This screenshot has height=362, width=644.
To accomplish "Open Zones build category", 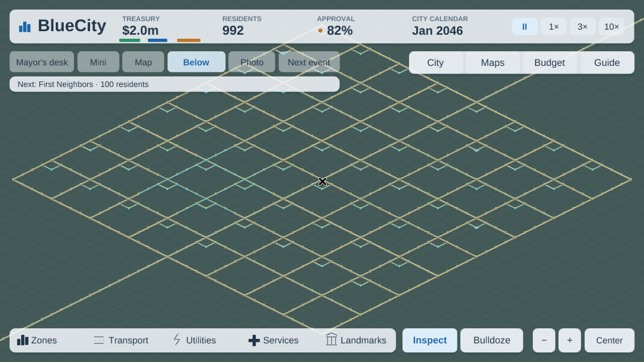I will [37, 340].
